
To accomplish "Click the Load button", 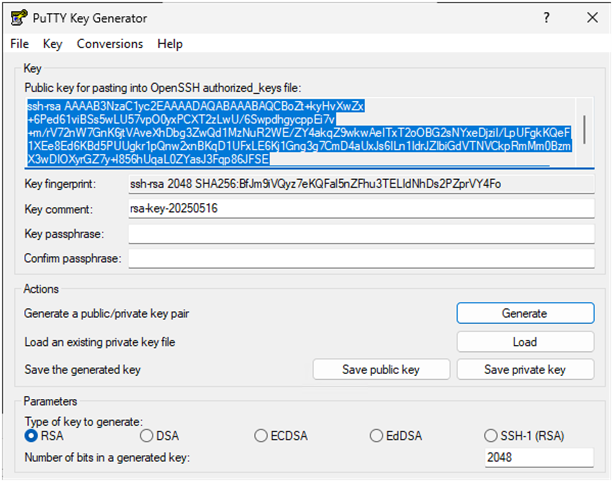I will 525,342.
